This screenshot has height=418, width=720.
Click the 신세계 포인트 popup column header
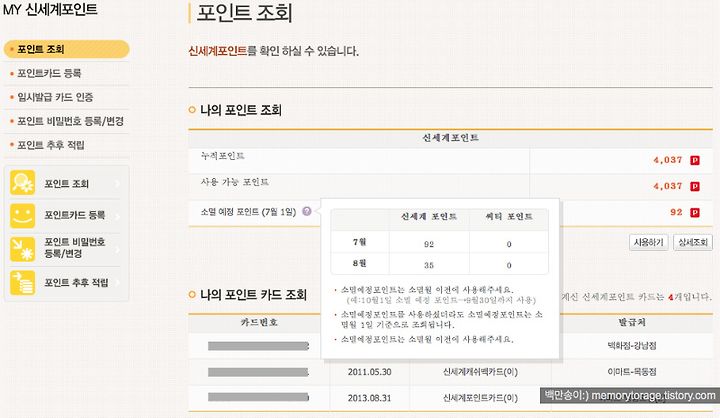coord(429,216)
